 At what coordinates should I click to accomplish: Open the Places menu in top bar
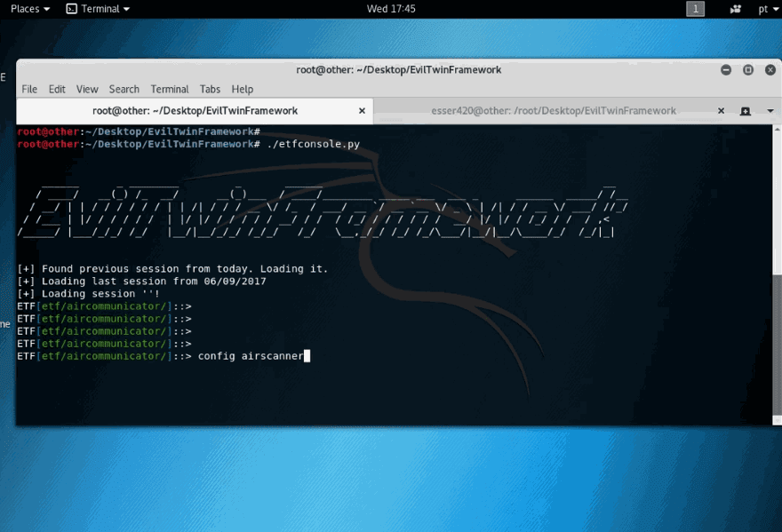[x=30, y=9]
